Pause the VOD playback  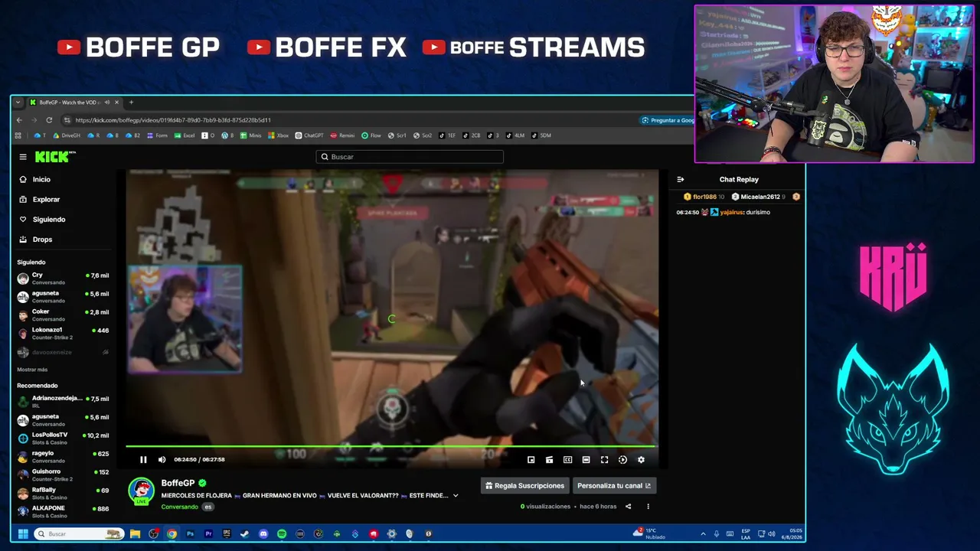(x=143, y=460)
